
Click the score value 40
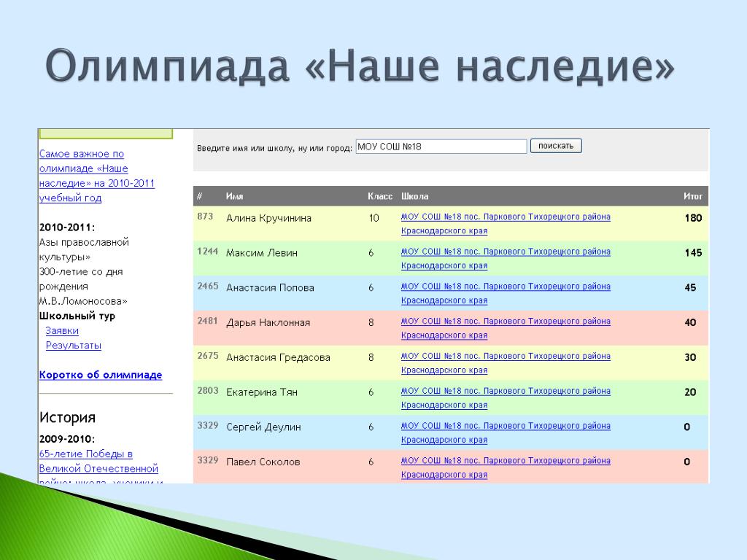(x=690, y=322)
